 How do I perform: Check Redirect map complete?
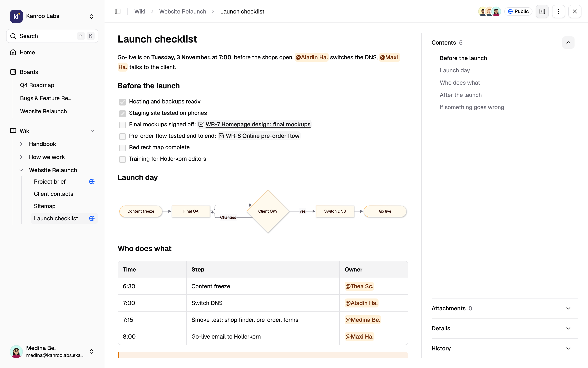[x=122, y=148]
